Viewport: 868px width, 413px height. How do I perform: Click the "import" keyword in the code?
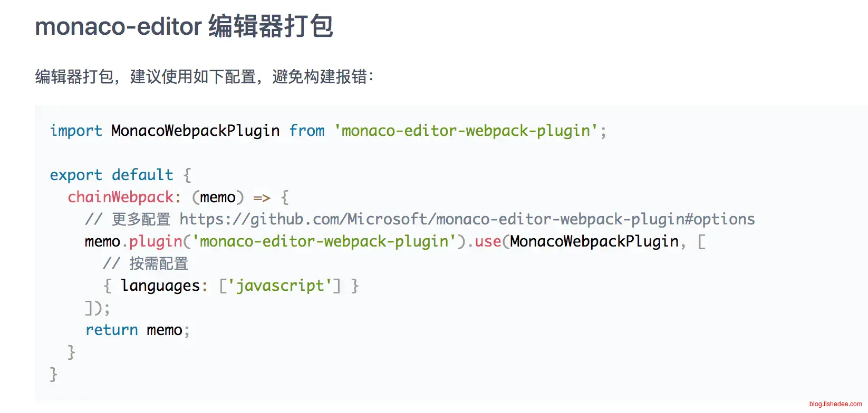(x=76, y=131)
